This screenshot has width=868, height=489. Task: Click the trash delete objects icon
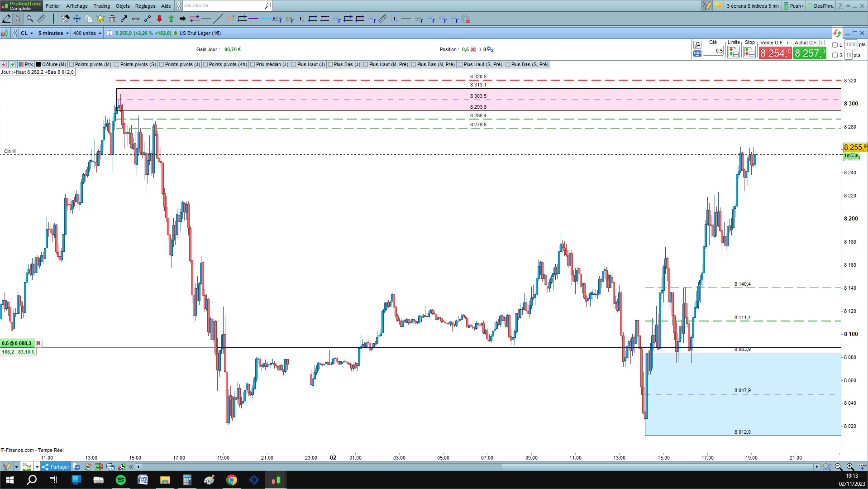point(112,19)
